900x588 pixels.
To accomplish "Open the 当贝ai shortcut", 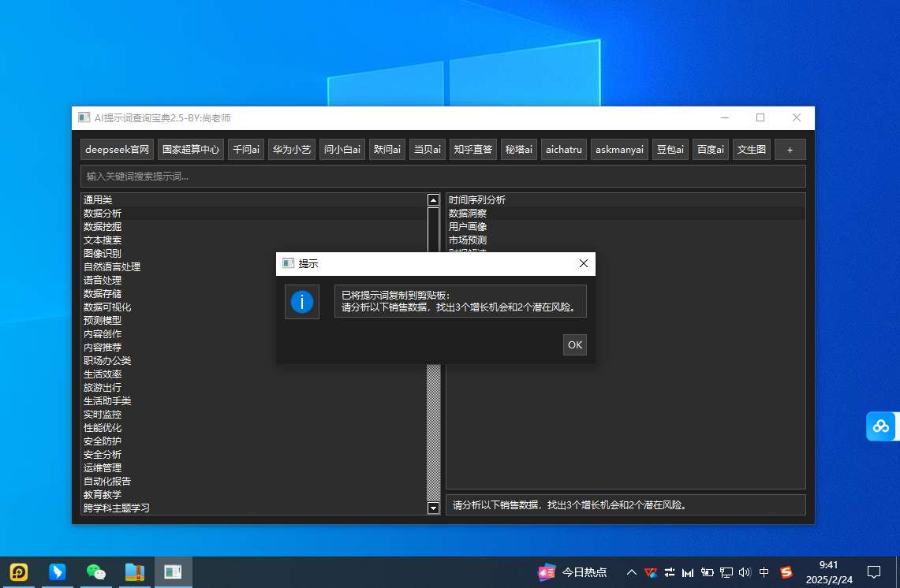I will pos(428,150).
